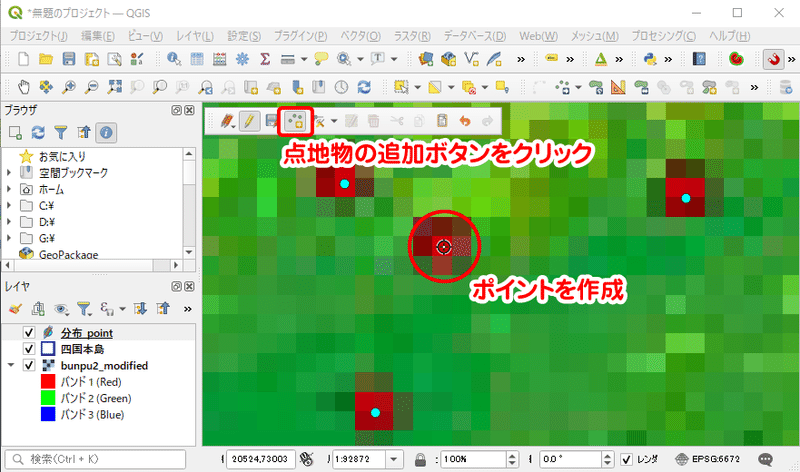Open the Python console
This screenshot has width=800, height=472.
650,59
